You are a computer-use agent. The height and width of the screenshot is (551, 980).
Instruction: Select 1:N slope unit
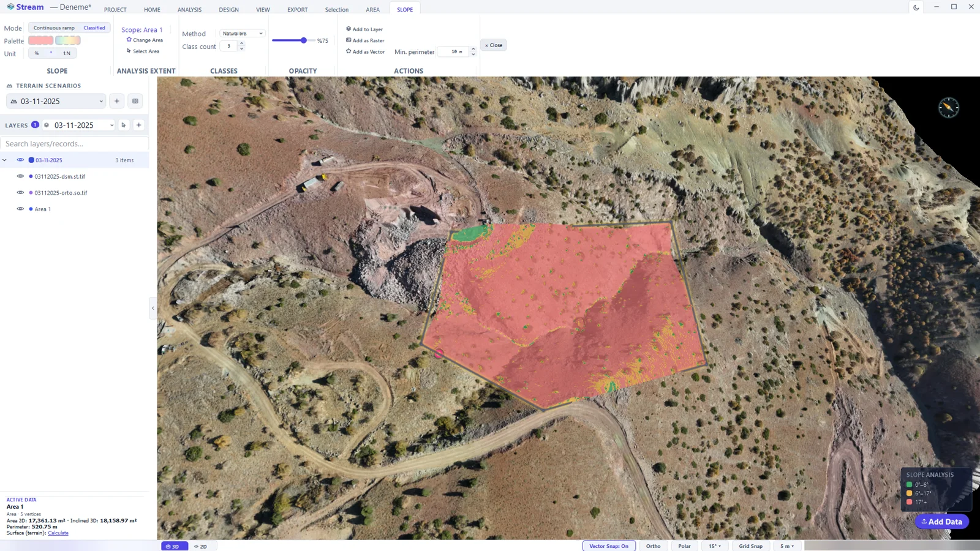tap(67, 53)
